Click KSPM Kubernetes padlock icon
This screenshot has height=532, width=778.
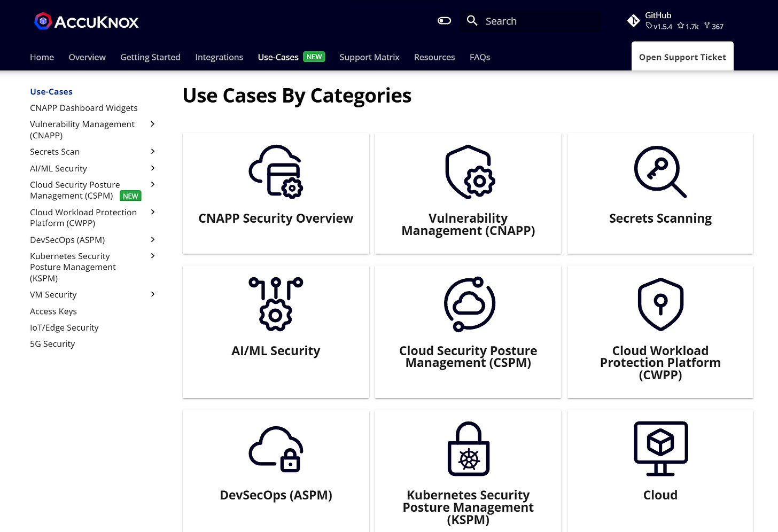tap(469, 449)
